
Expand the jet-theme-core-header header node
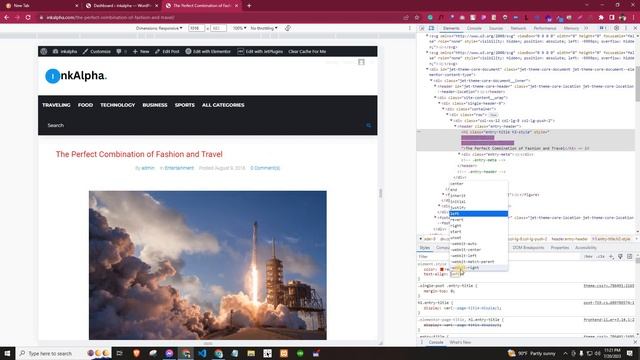(435, 86)
